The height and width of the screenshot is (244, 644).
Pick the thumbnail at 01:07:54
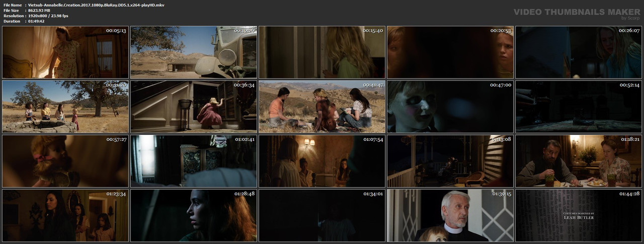click(x=322, y=160)
